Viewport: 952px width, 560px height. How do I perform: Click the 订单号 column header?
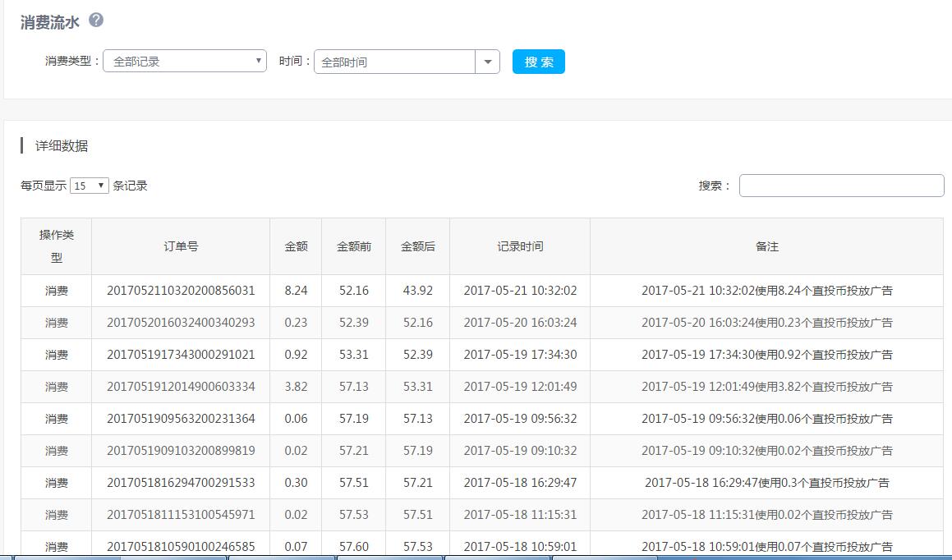click(181, 246)
